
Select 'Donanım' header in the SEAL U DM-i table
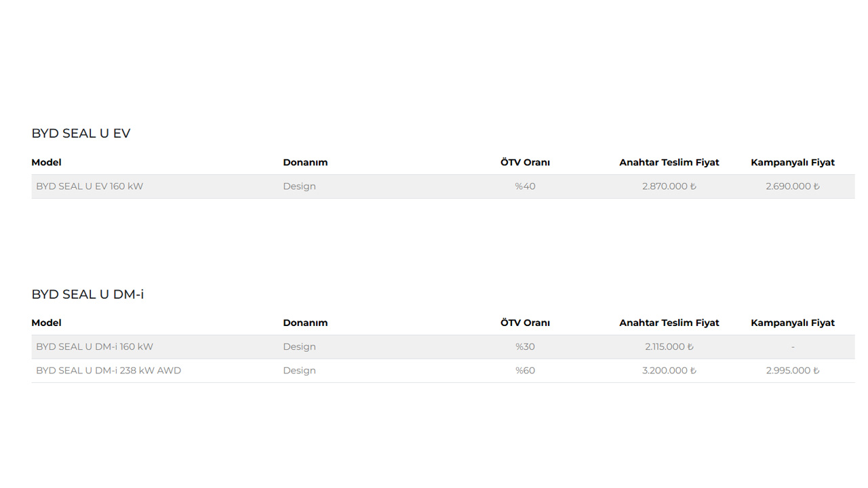tap(305, 323)
